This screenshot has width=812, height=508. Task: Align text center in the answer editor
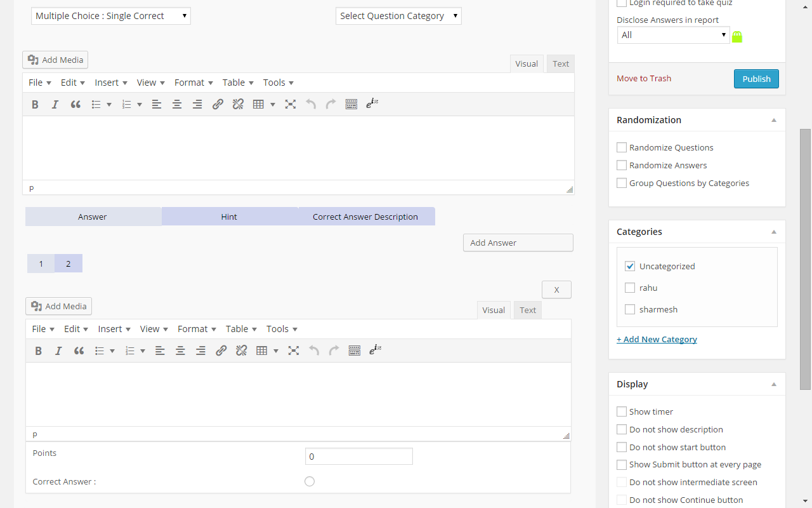pyautogui.click(x=180, y=351)
